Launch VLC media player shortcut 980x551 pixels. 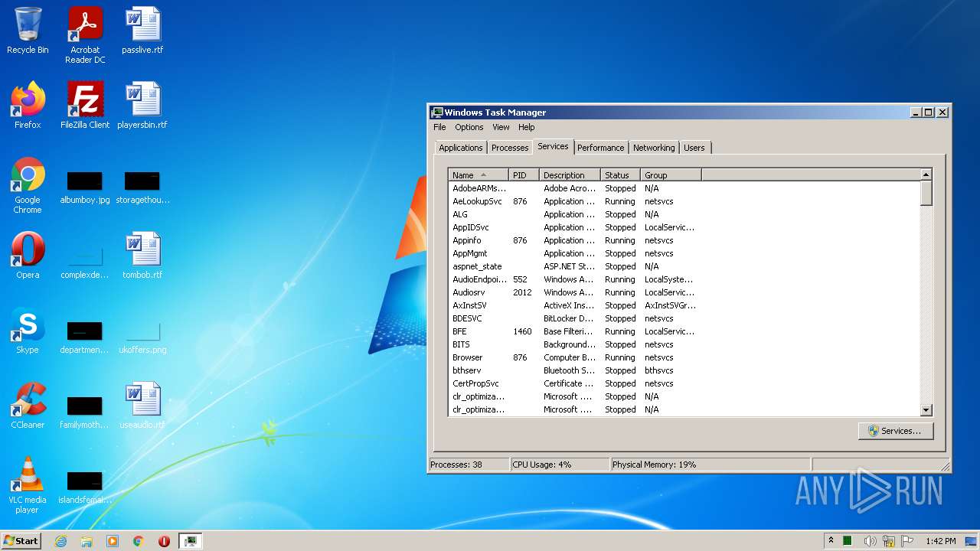(x=28, y=486)
